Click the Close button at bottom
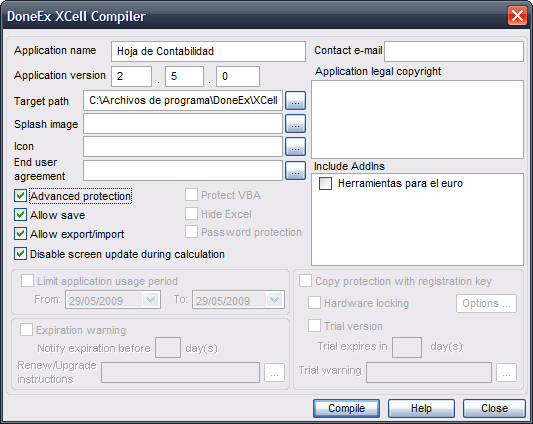The height and width of the screenshot is (424, 533). click(x=494, y=408)
